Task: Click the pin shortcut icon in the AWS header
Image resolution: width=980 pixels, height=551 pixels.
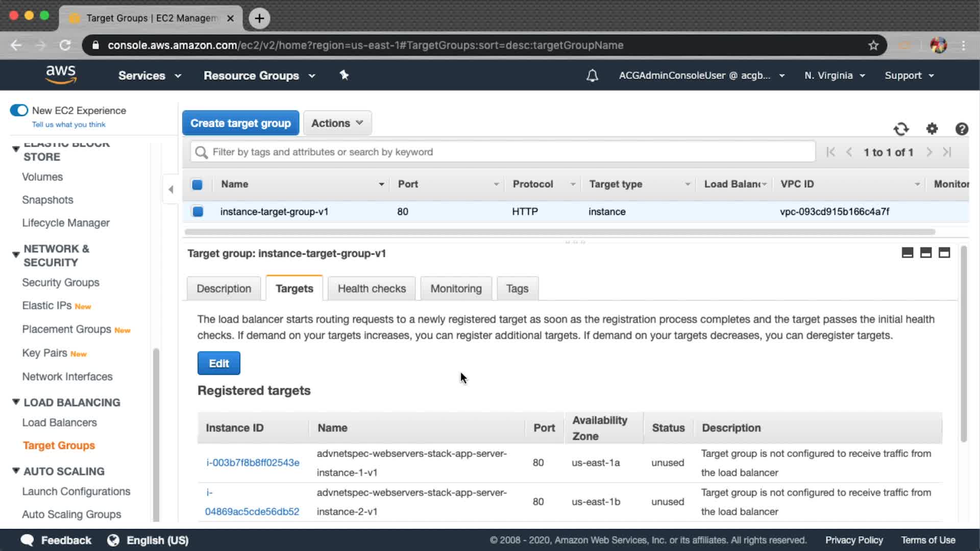Action: click(x=344, y=76)
